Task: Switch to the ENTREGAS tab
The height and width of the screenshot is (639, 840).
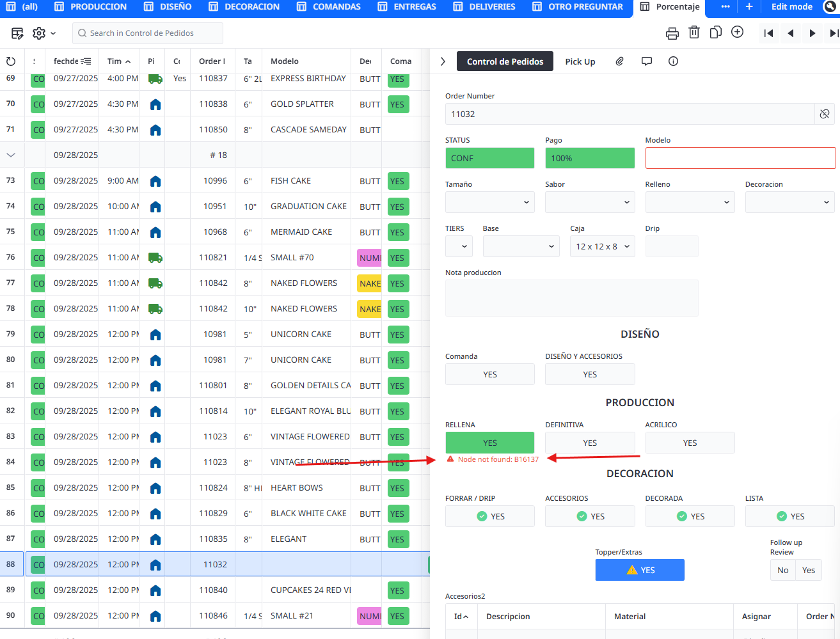Action: 407,7
